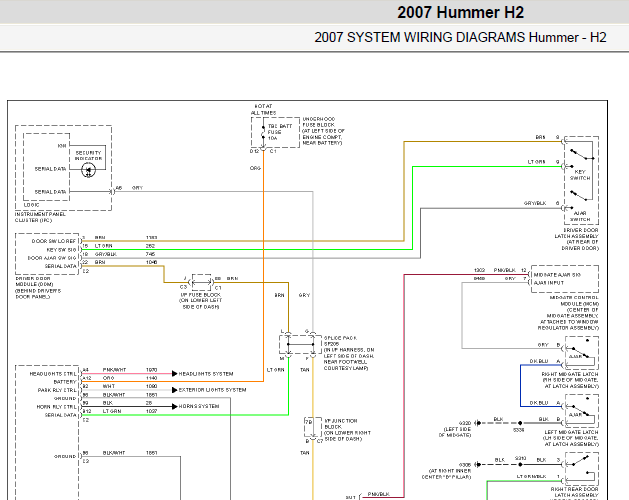This screenshot has width=629, height=500.
Task: Click the I/P Fuse Block connector symbol
Action: 201,283
